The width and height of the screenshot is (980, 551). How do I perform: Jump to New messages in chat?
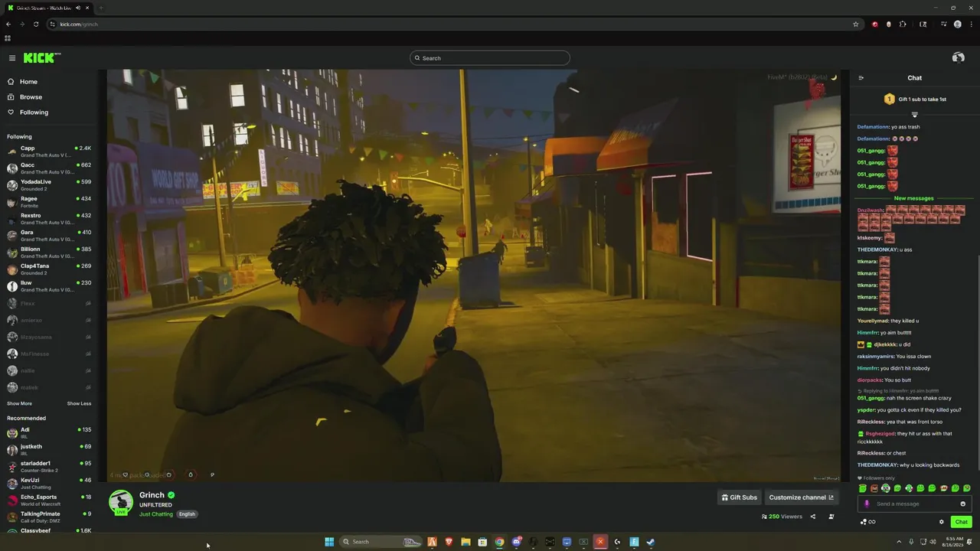(914, 198)
